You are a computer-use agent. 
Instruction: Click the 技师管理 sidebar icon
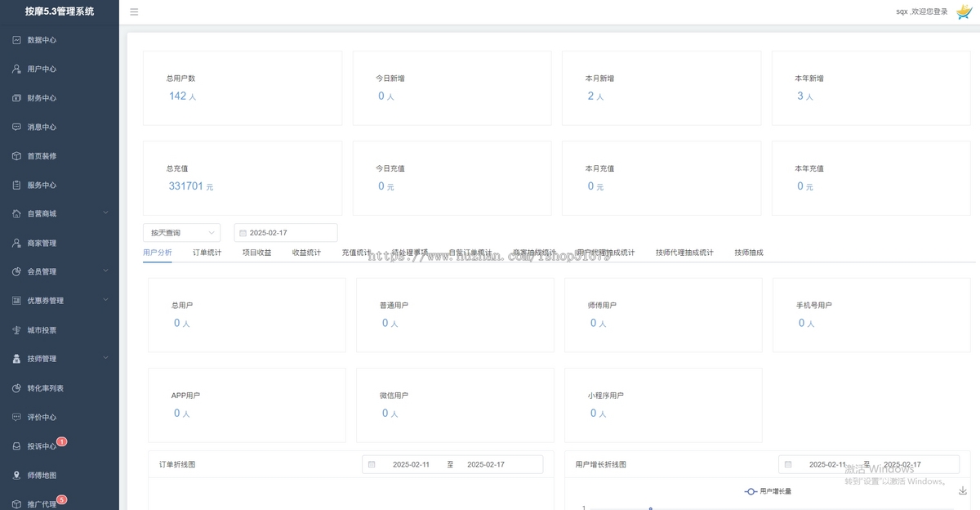(16, 359)
